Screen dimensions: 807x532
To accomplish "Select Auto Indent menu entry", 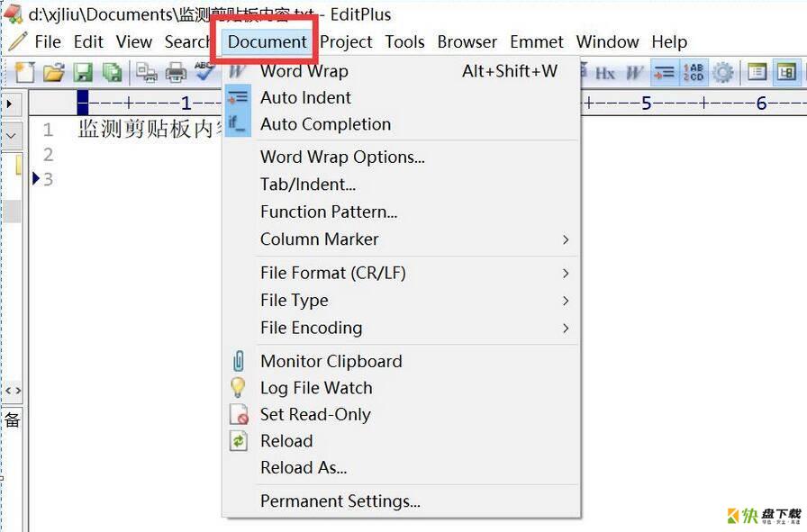I will [x=402, y=97].
